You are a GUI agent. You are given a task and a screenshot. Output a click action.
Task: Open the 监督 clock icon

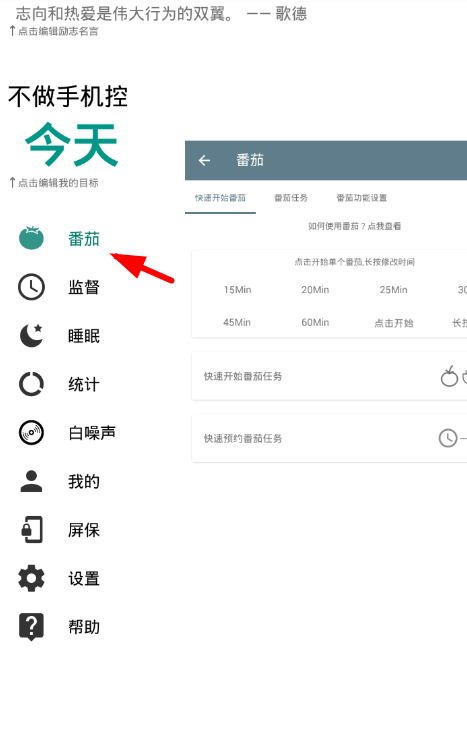click(31, 287)
